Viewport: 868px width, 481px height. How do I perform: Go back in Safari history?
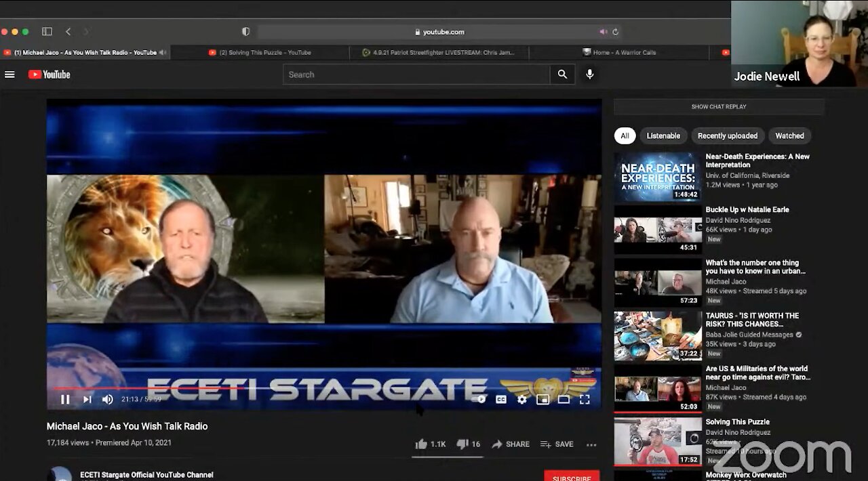pos(68,32)
